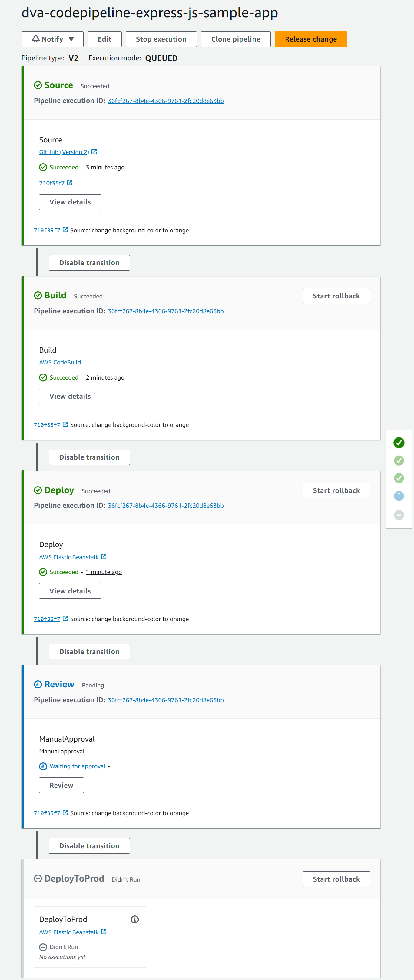Open external link icon beside Deploy's AWS Elastic Beanstalk
This screenshot has width=414, height=980.
pyautogui.click(x=104, y=556)
